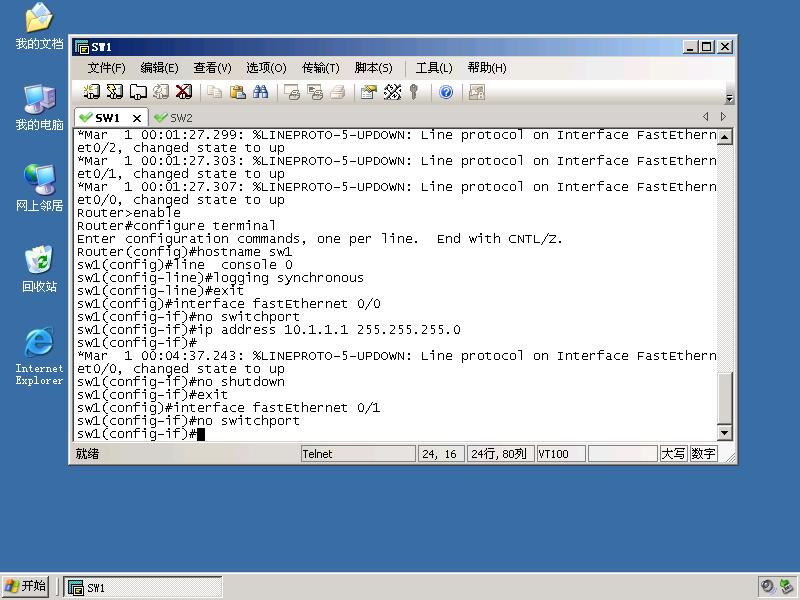Click the Disconnect icon with red X
Screen dimensions: 800x600
point(184,92)
